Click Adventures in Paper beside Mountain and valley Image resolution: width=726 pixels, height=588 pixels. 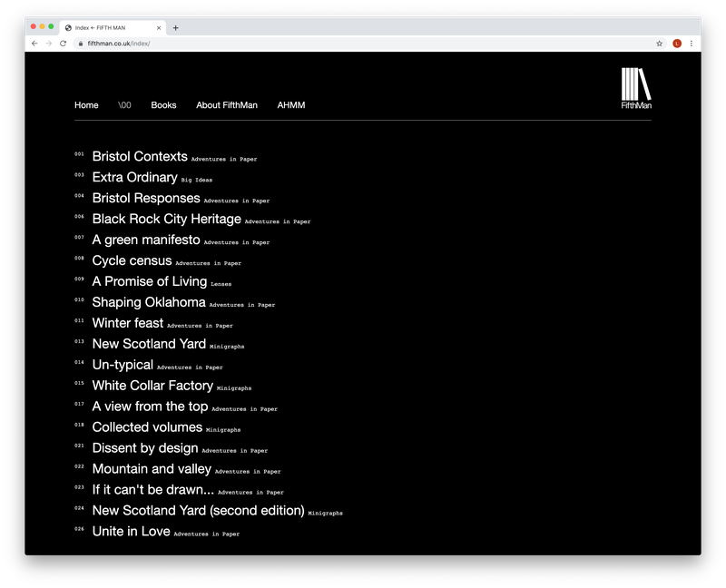pyautogui.click(x=248, y=472)
